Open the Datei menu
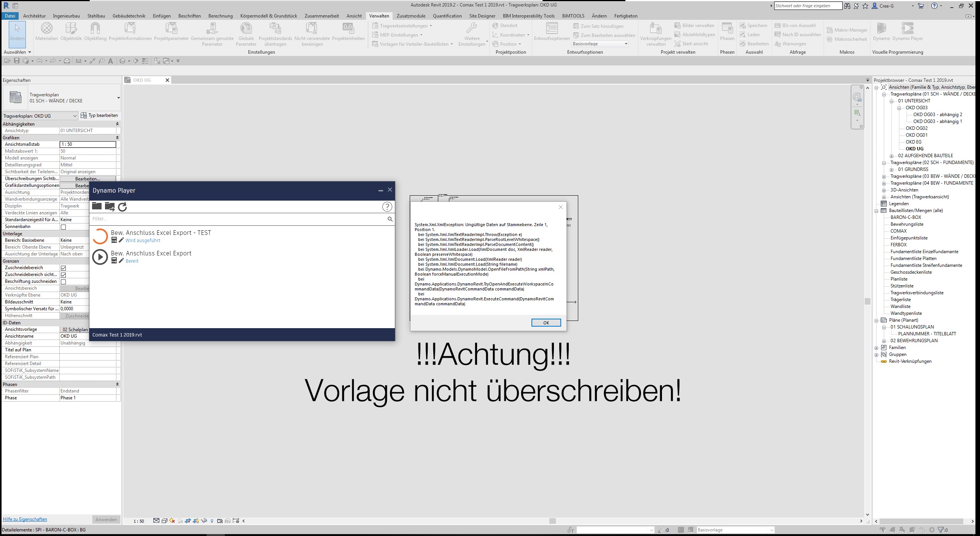Viewport: 980px width, 536px height. click(x=10, y=16)
